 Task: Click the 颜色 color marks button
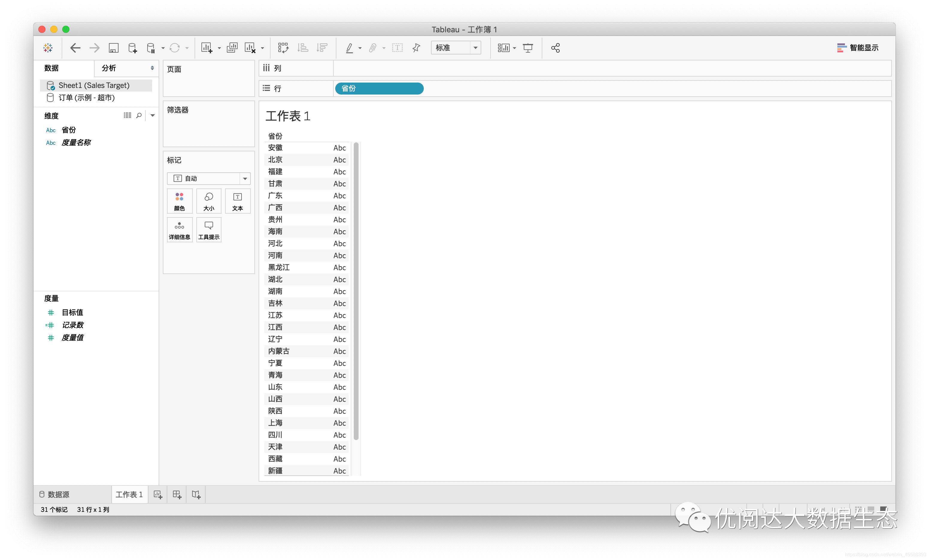point(180,201)
